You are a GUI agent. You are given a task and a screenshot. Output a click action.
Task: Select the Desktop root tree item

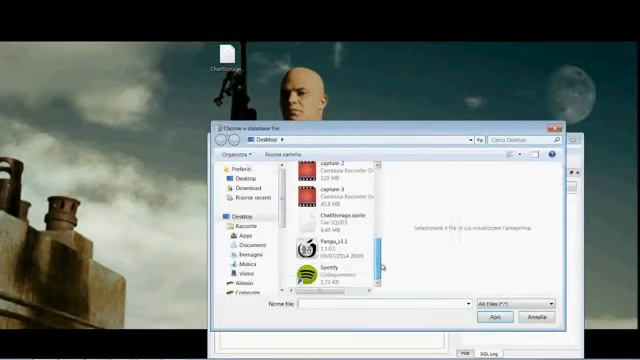click(x=242, y=216)
